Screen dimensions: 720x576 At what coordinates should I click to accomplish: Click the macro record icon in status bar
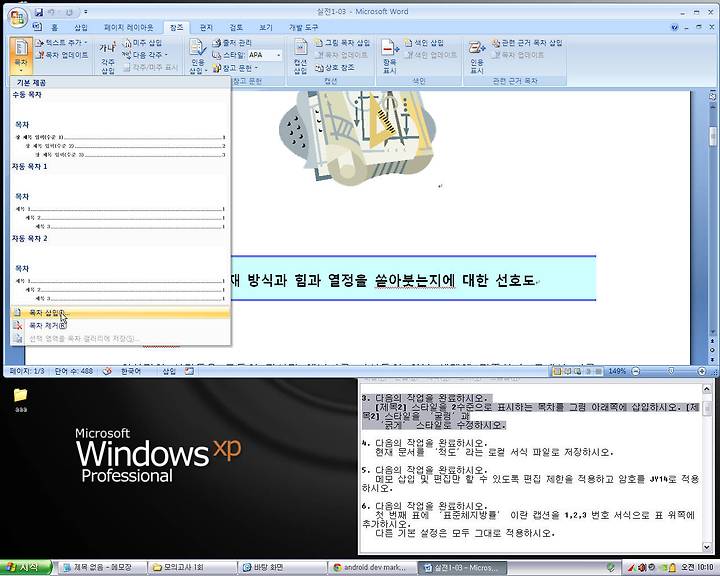coord(189,371)
